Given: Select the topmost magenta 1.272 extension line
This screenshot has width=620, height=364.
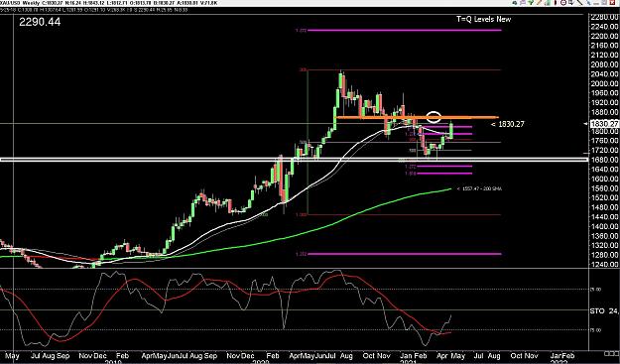Looking at the screenshot, I should click(405, 30).
